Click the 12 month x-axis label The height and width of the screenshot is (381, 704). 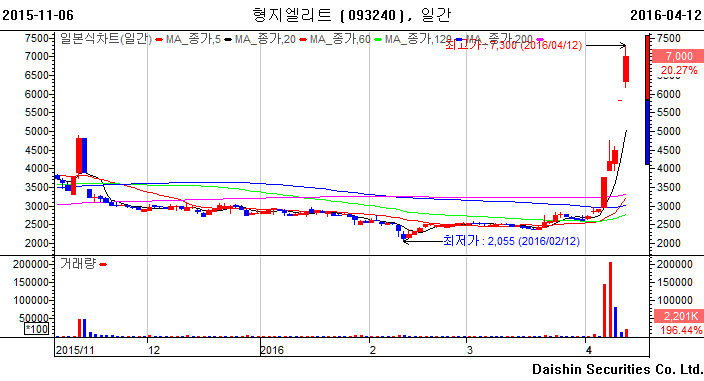(x=154, y=350)
